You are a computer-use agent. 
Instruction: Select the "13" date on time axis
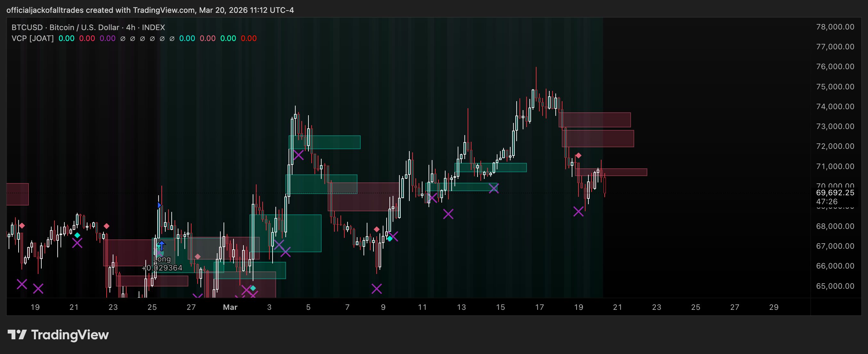461,307
